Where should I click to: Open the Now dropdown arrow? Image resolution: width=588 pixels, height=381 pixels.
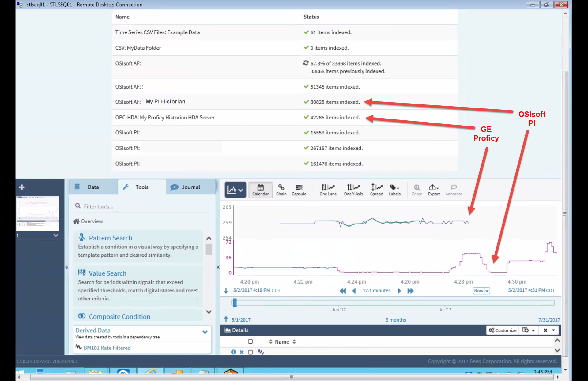pyautogui.click(x=486, y=291)
